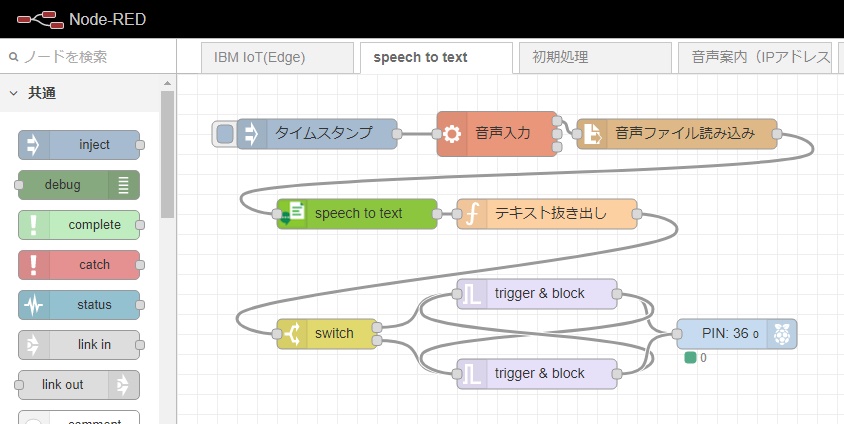Select the catch node in the palette
This screenshot has width=844, height=424.
[x=79, y=265]
